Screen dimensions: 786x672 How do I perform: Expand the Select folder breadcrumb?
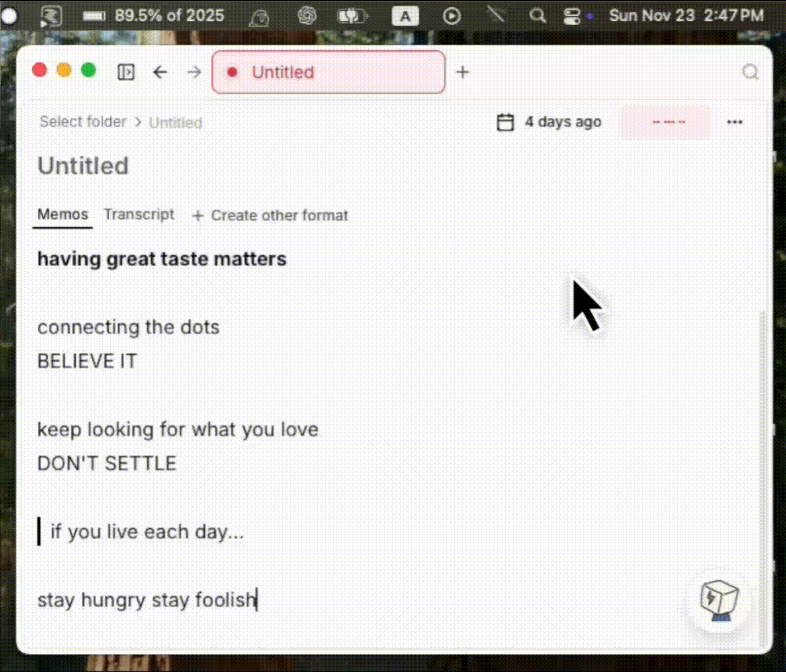pos(83,122)
